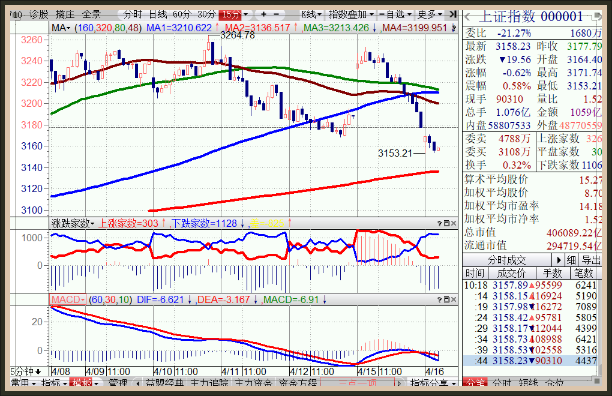The image size is (612, 396).
Task: Open the K线 dropdown menu
Action: coord(311,14)
